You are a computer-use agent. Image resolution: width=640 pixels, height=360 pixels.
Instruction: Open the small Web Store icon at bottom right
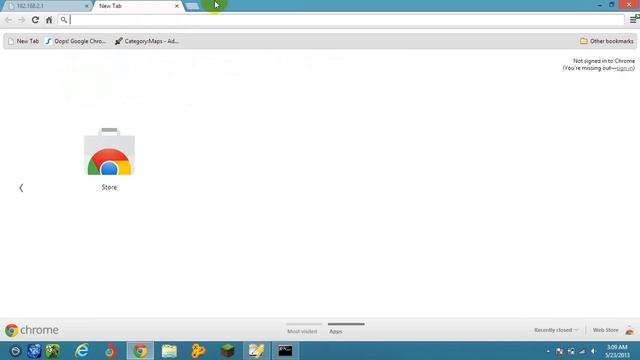(x=630, y=330)
